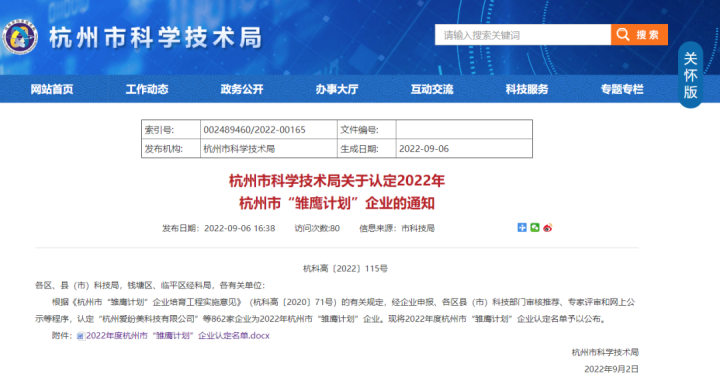The width and height of the screenshot is (720, 381).
Task: Switch to 关怀版 accessibility mode
Action: 691,75
